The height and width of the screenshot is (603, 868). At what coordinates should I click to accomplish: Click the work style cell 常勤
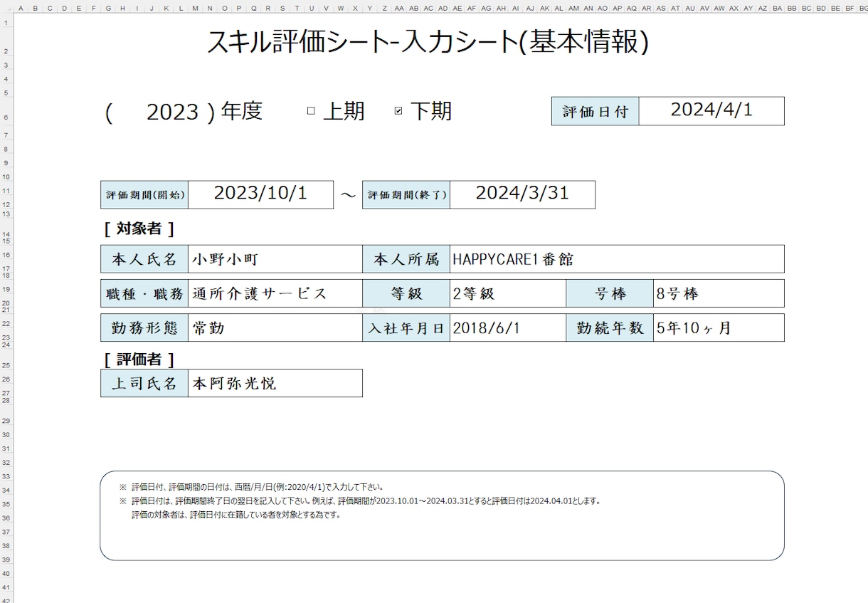(x=275, y=327)
